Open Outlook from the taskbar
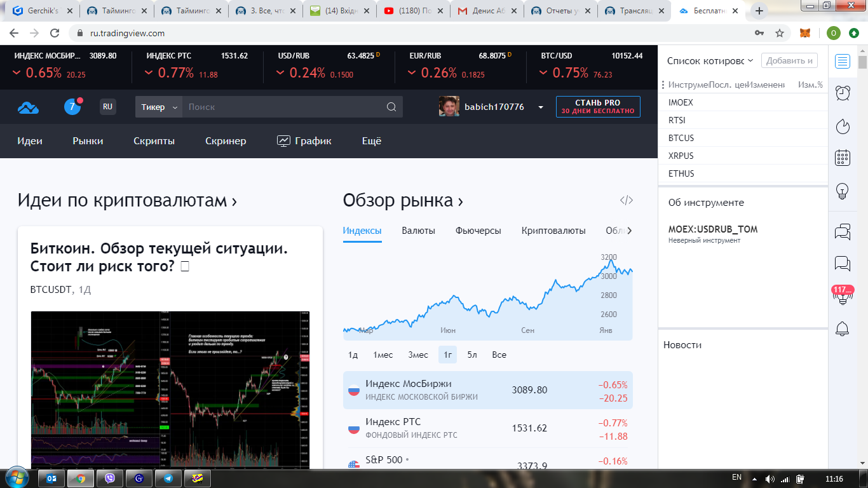 point(51,478)
